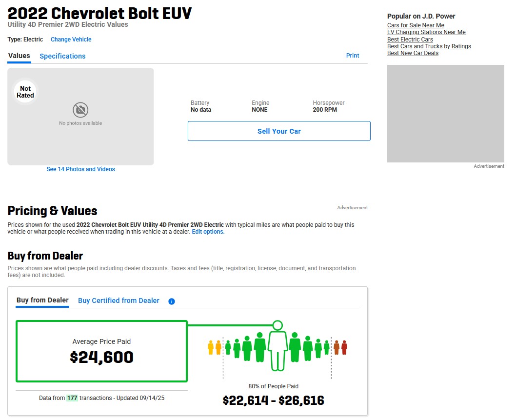Switch to the Specifications tab
This screenshot has height=420, width=516.
click(x=62, y=56)
